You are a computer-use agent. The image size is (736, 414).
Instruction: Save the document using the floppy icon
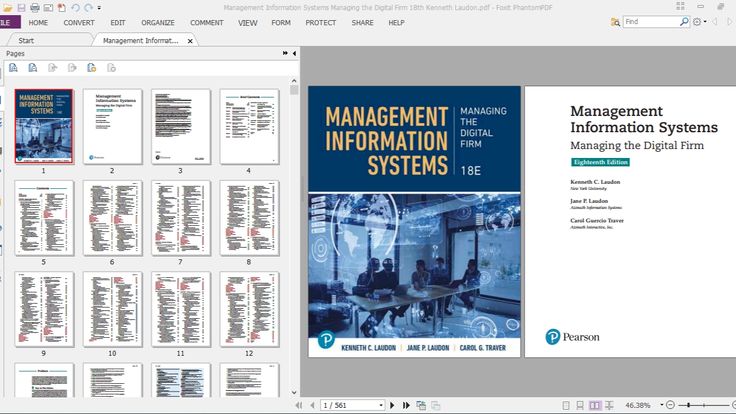pos(21,8)
